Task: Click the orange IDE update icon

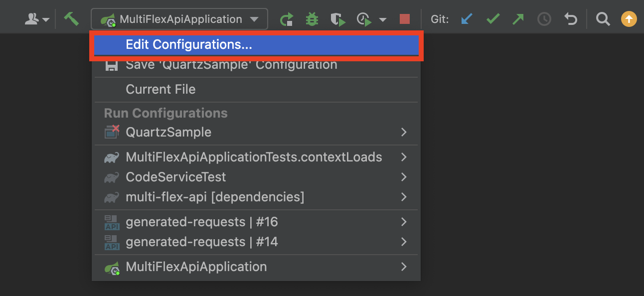Action: pyautogui.click(x=629, y=19)
